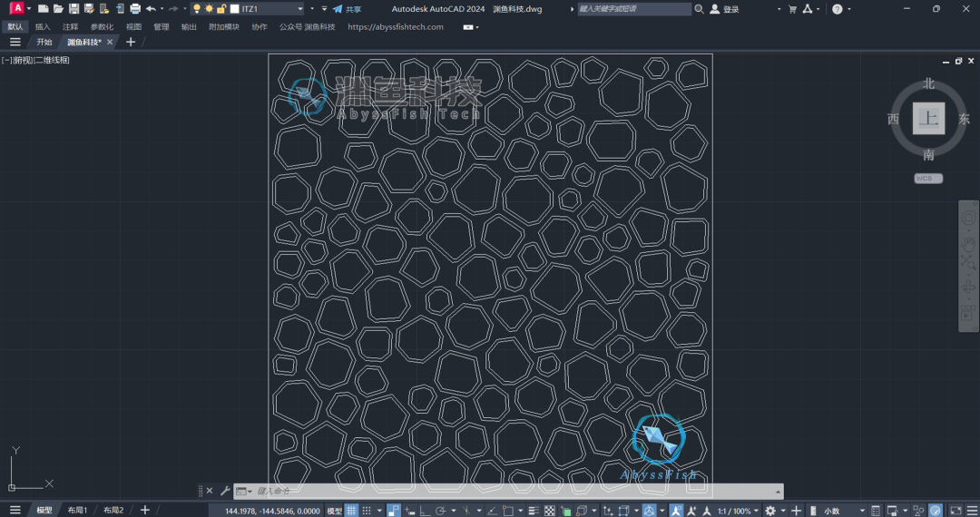Click the Share (共享) button
This screenshot has height=517, width=980.
(x=347, y=9)
